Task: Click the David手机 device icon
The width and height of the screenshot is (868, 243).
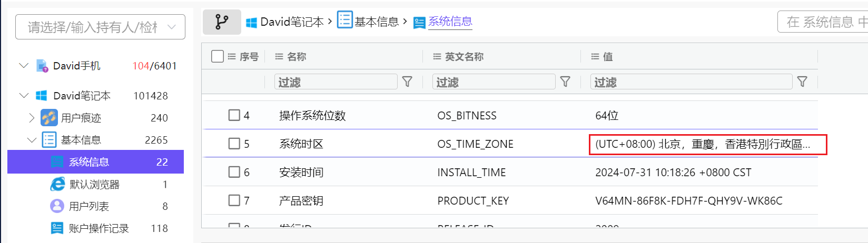Action: [x=42, y=66]
